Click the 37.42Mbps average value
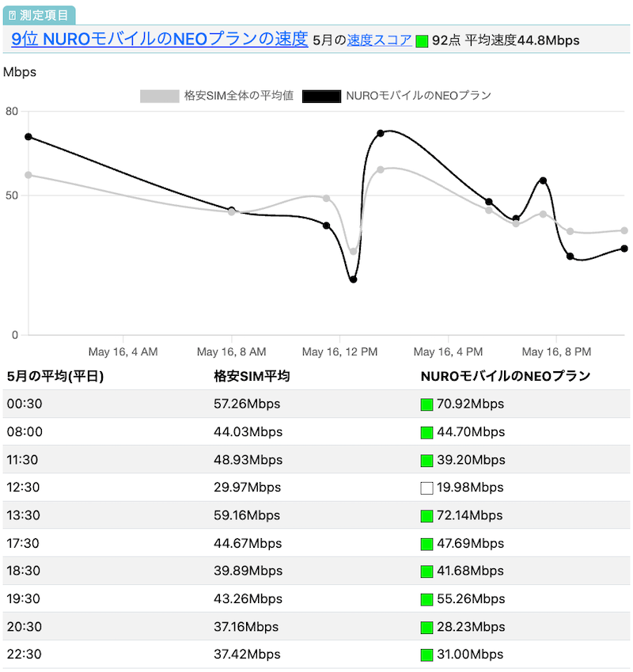This screenshot has height=672, width=633. point(247,655)
